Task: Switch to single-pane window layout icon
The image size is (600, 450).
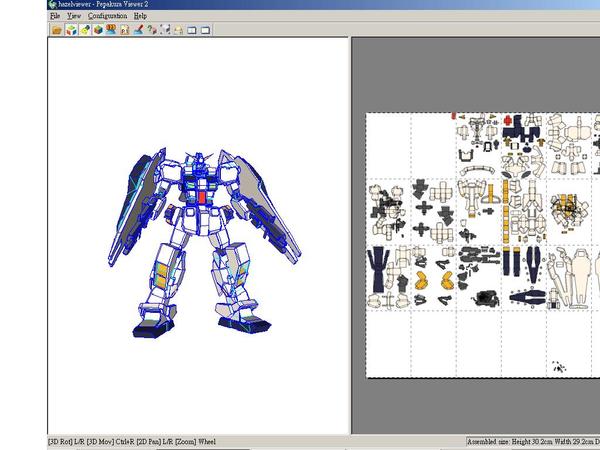Action: click(x=205, y=30)
